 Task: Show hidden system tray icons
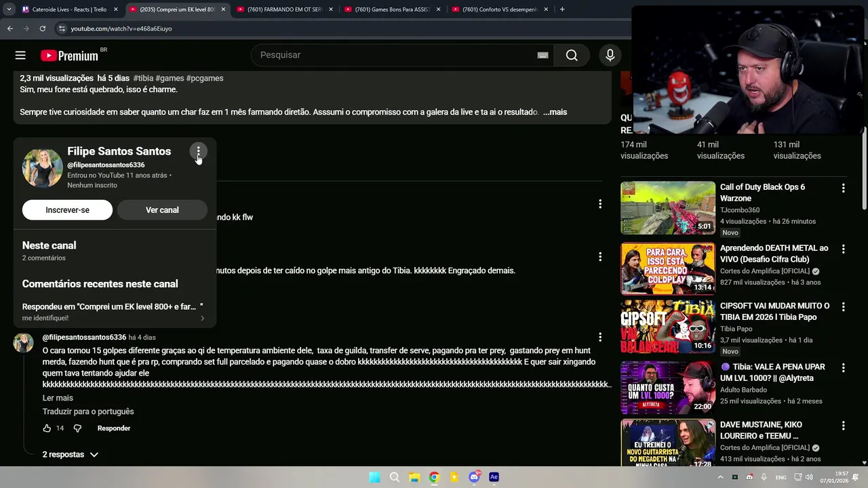(x=720, y=477)
